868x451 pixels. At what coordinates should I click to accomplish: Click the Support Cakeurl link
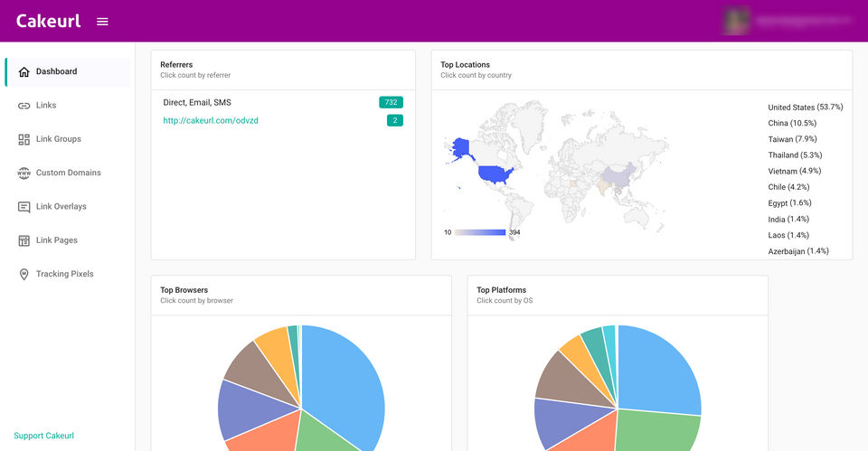coord(43,436)
